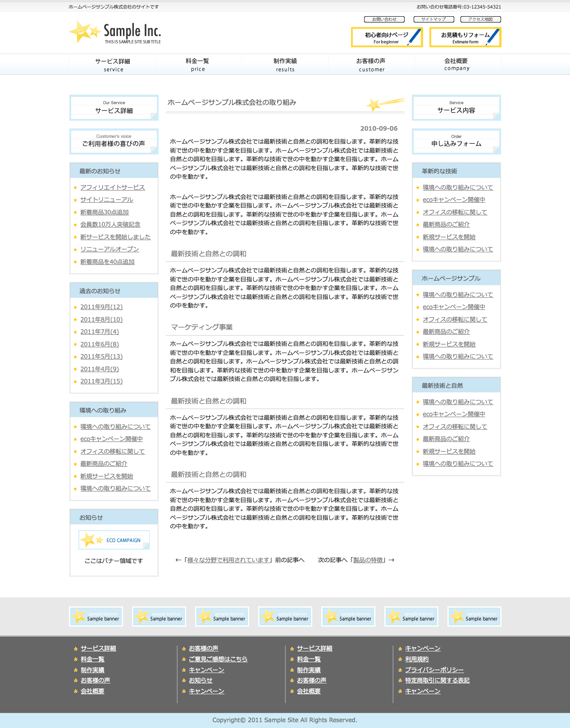Click the ECO CAMPAIGN banner image
This screenshot has width=570, height=728.
114,540
